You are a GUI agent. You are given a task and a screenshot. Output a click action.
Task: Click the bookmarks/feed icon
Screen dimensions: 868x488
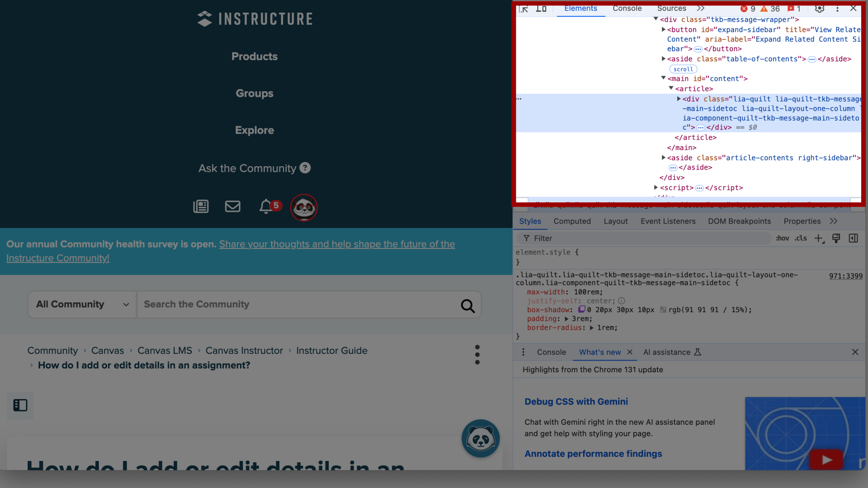[x=201, y=207]
